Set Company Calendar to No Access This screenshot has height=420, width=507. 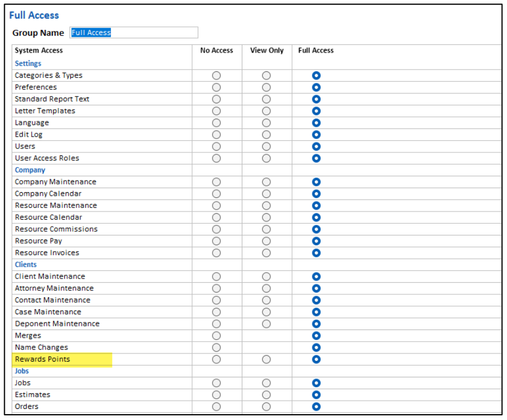(216, 194)
